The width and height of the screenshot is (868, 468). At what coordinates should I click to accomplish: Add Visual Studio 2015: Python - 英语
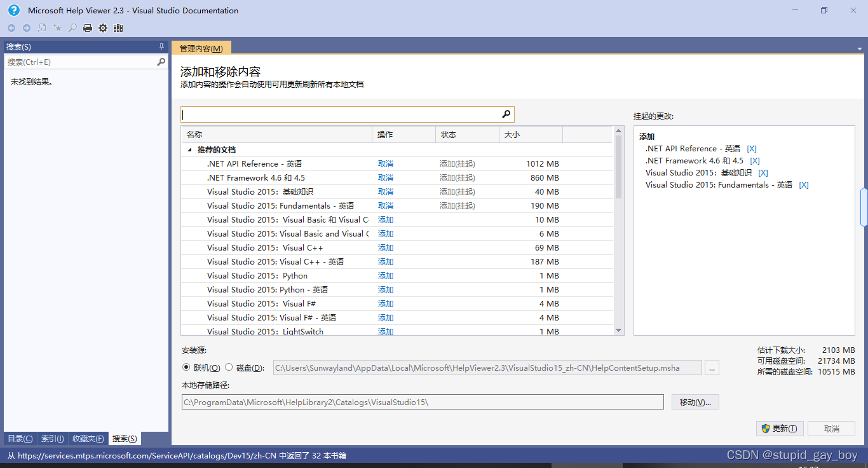[x=386, y=290]
